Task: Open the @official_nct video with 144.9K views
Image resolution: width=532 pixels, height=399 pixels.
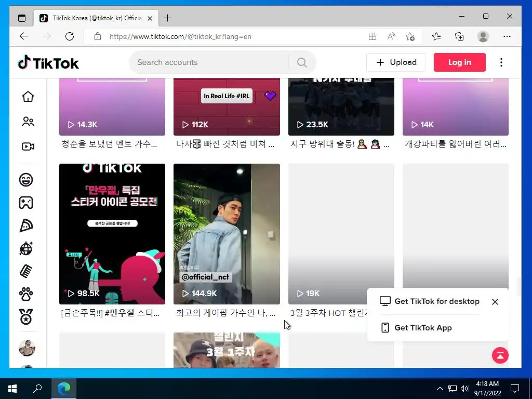Action: point(227,234)
